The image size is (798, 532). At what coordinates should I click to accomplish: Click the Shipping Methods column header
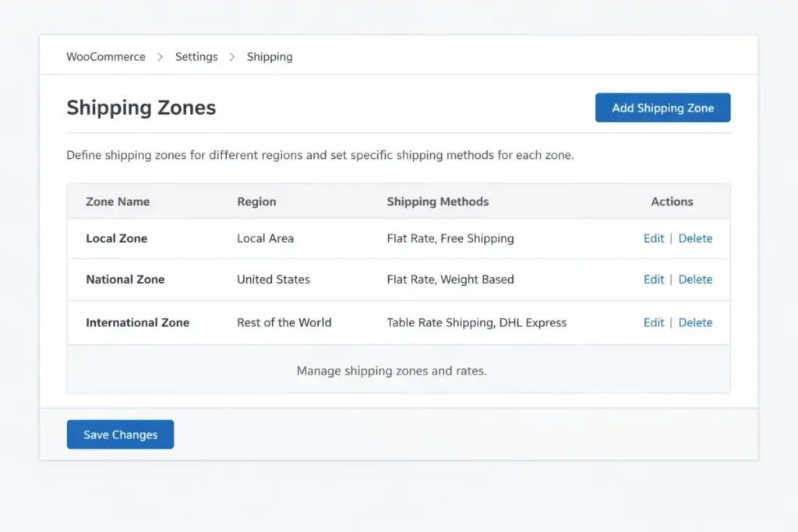438,202
